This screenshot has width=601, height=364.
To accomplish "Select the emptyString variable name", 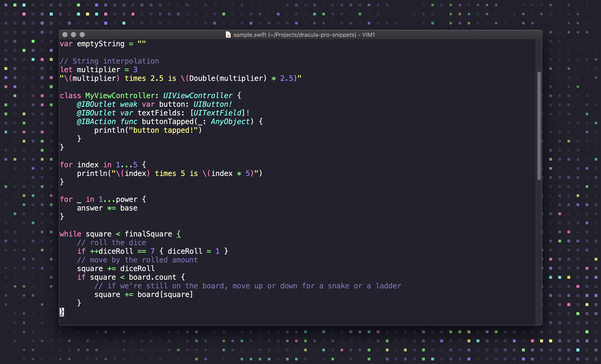I will coord(101,44).
